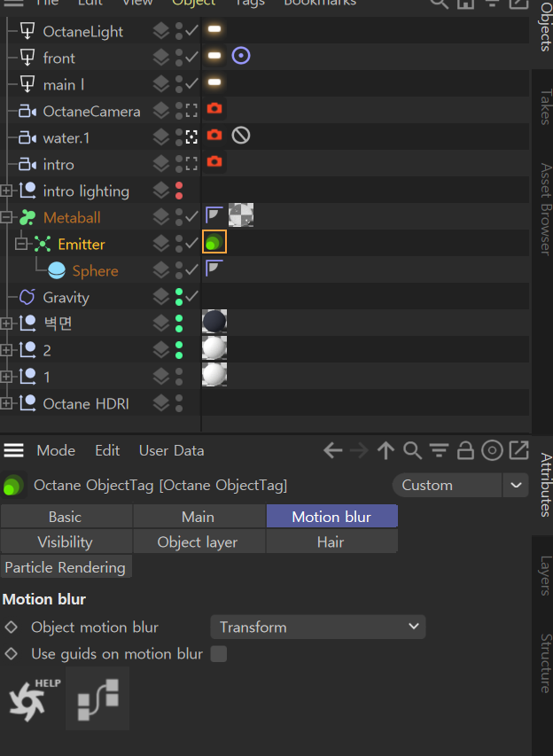The height and width of the screenshot is (756, 553).
Task: Open the node editor icon beside Help
Action: pos(97,699)
